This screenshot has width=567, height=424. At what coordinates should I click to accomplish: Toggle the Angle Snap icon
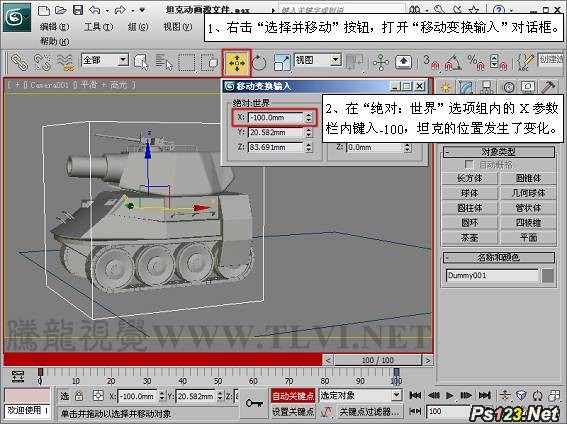pyautogui.click(x=453, y=62)
